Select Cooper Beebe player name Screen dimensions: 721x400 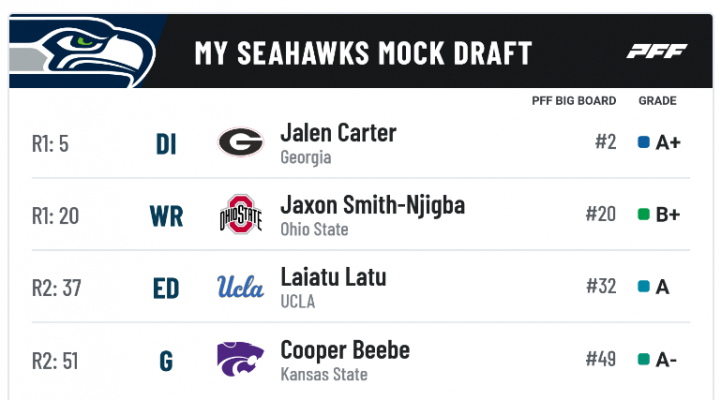[345, 350]
